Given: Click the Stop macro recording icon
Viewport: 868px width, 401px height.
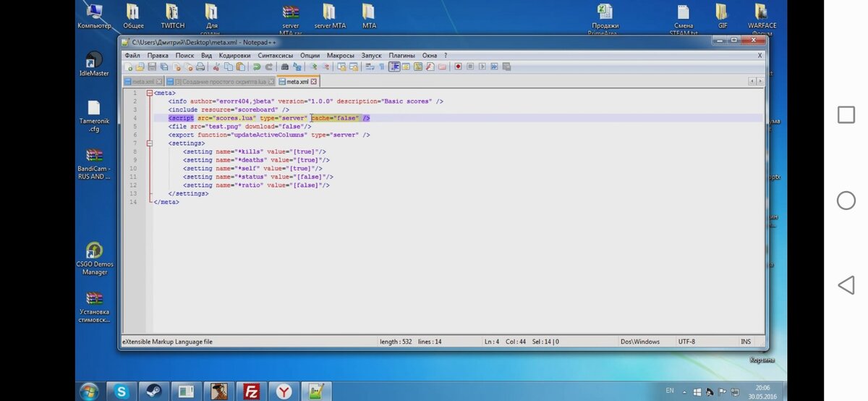Looking at the screenshot, I should pos(470,67).
